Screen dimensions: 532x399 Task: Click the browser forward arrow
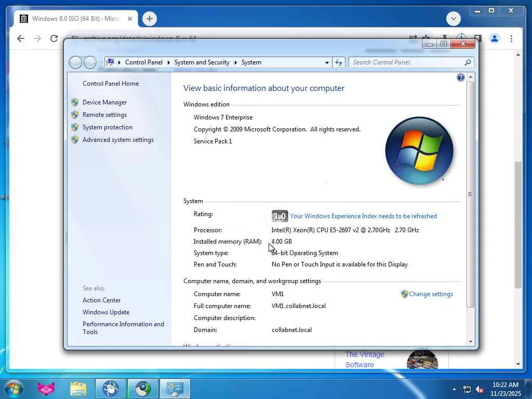pyautogui.click(x=37, y=38)
